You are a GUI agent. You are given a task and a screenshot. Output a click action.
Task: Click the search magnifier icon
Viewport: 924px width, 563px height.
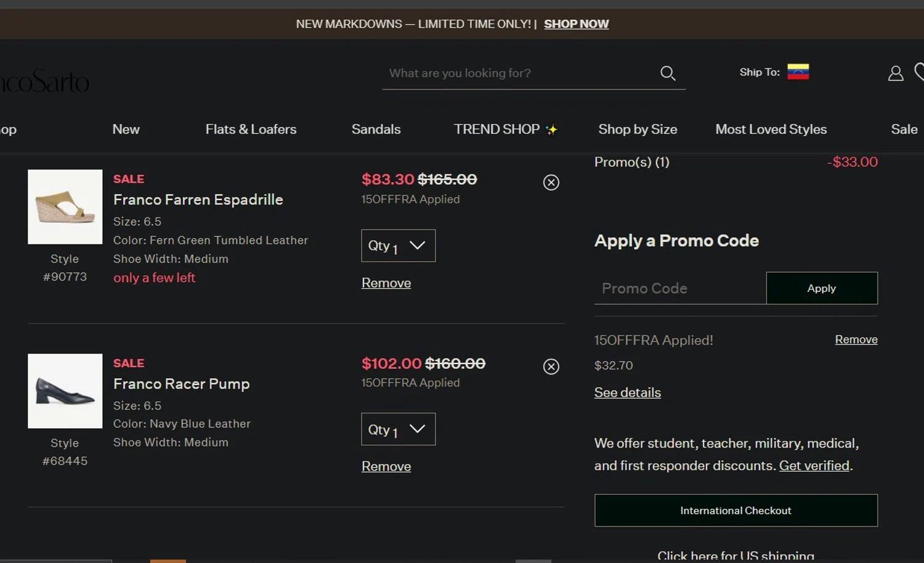click(668, 73)
